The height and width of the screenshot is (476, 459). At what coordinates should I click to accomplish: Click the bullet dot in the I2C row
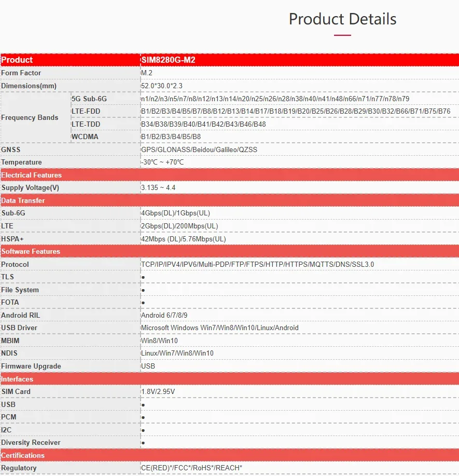coord(143,430)
